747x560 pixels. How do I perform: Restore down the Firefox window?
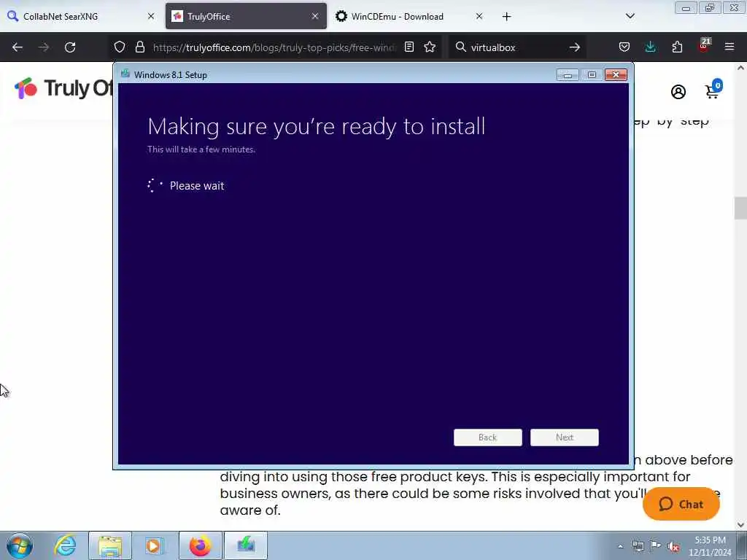click(x=709, y=7)
